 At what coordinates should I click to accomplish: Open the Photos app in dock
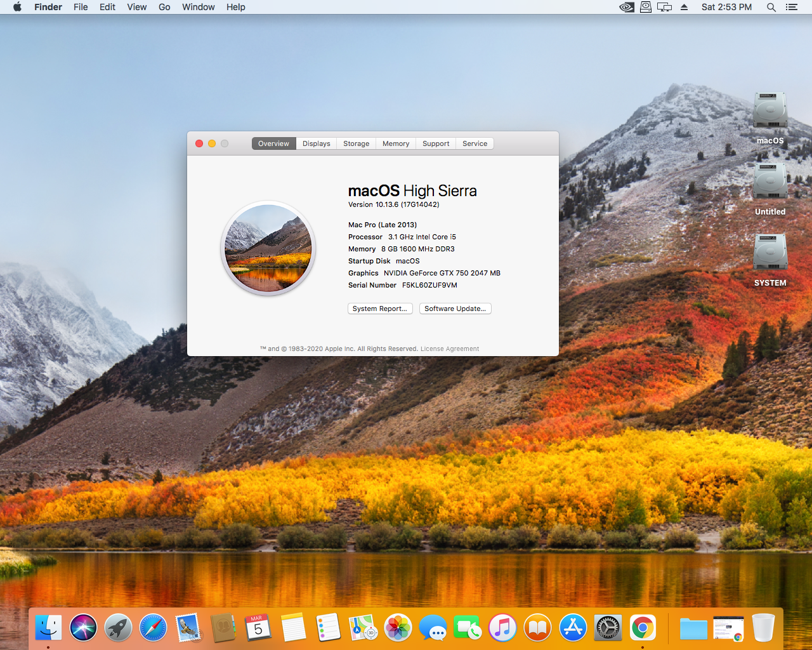(398, 628)
